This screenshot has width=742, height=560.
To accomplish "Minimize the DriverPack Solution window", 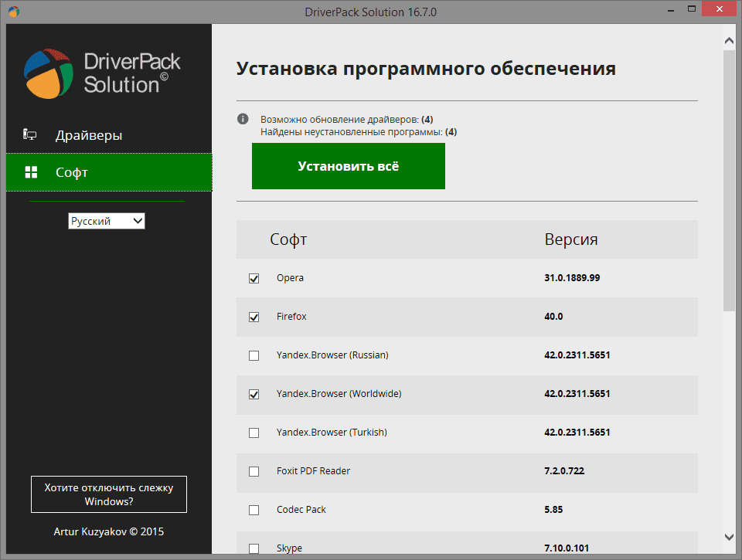I will click(x=671, y=11).
